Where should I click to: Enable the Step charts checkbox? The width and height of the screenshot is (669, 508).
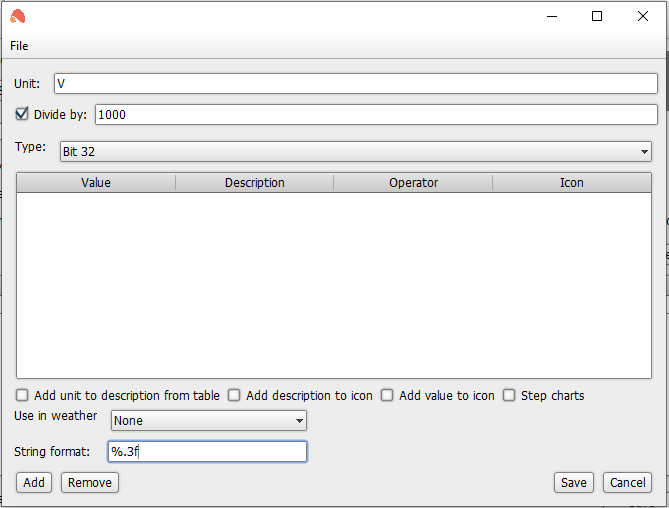pyautogui.click(x=509, y=395)
